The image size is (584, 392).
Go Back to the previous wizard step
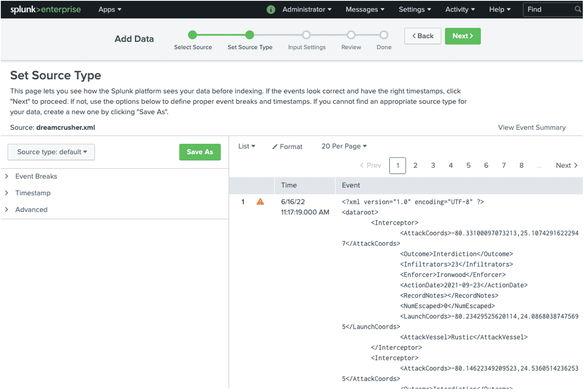click(423, 36)
